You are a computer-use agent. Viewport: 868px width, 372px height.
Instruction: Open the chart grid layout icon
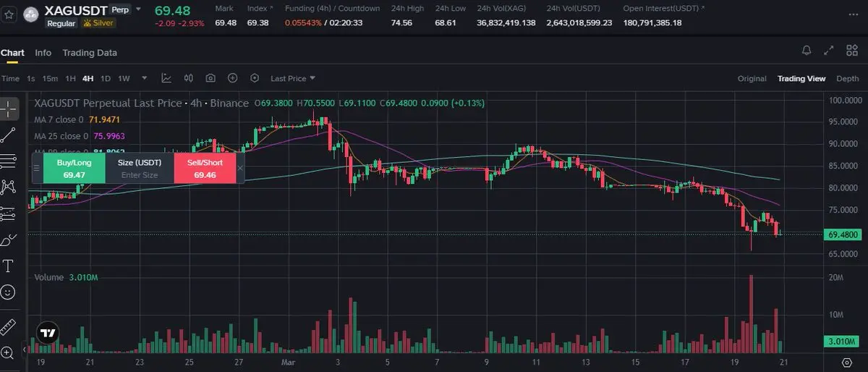pos(851,51)
